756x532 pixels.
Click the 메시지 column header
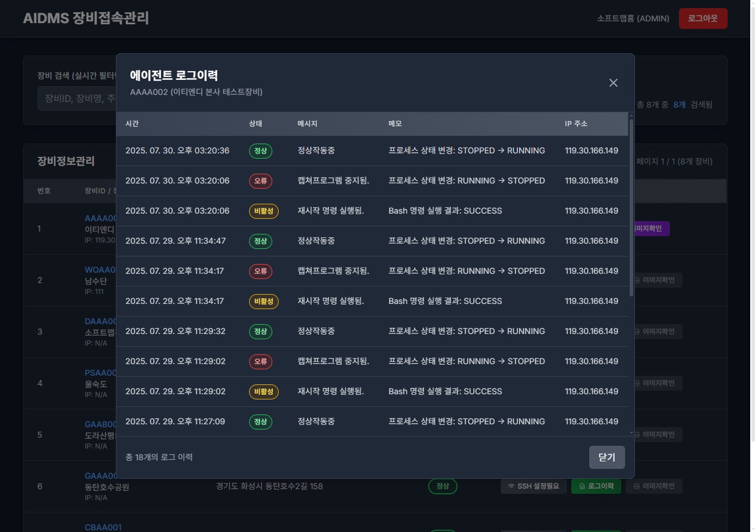307,124
